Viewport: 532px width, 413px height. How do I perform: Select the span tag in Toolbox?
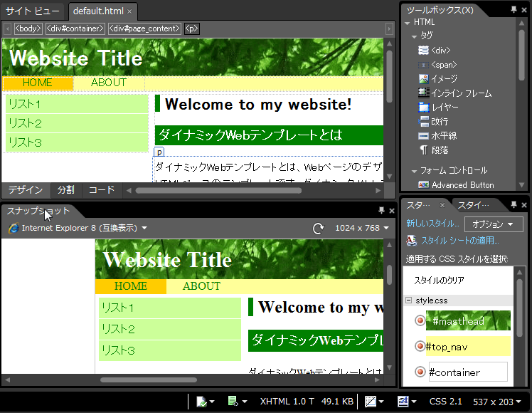point(437,65)
